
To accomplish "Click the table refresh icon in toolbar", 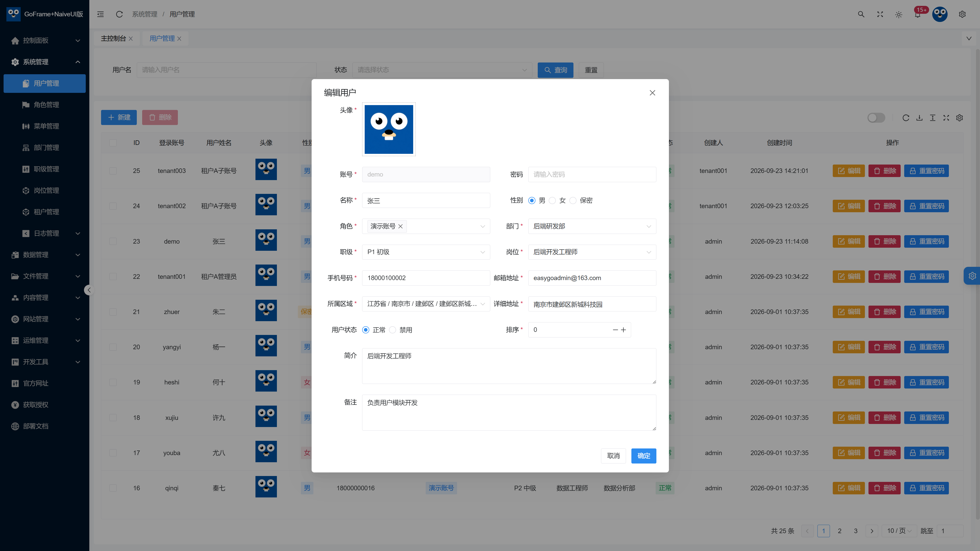I will [x=906, y=118].
